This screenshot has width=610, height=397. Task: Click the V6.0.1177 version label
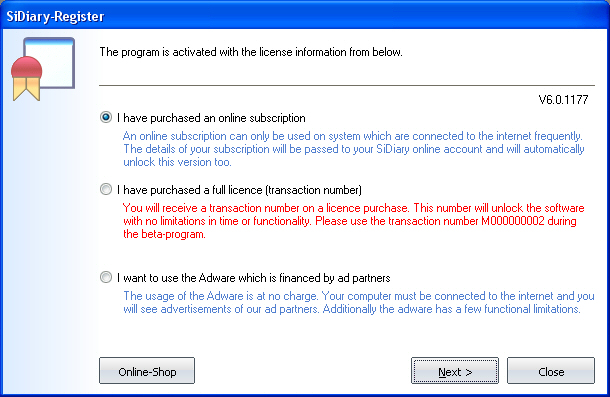pos(563,100)
